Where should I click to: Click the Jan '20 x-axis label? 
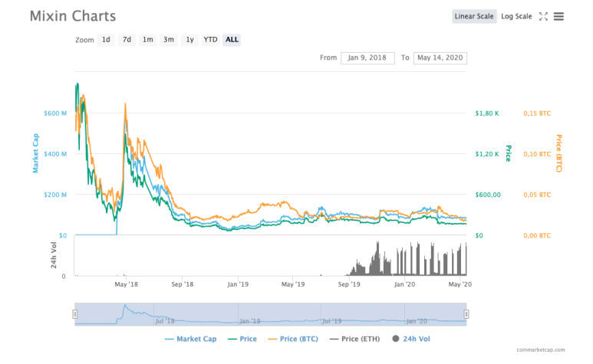[404, 284]
